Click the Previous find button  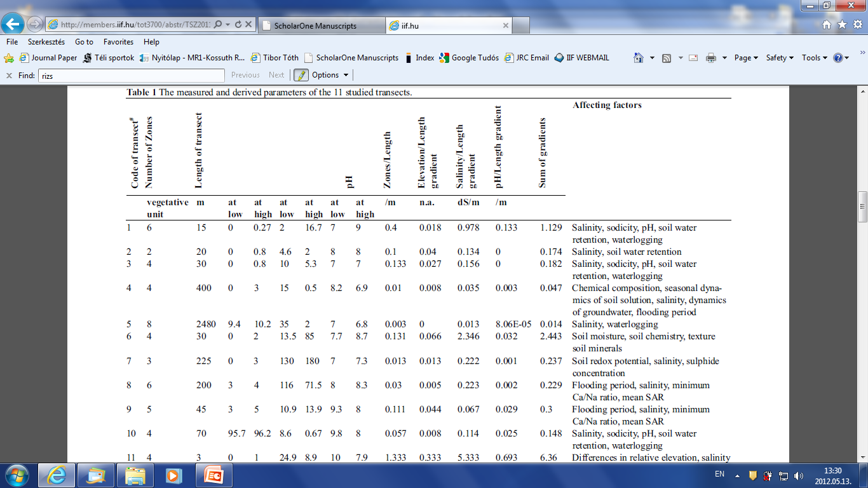coord(245,75)
